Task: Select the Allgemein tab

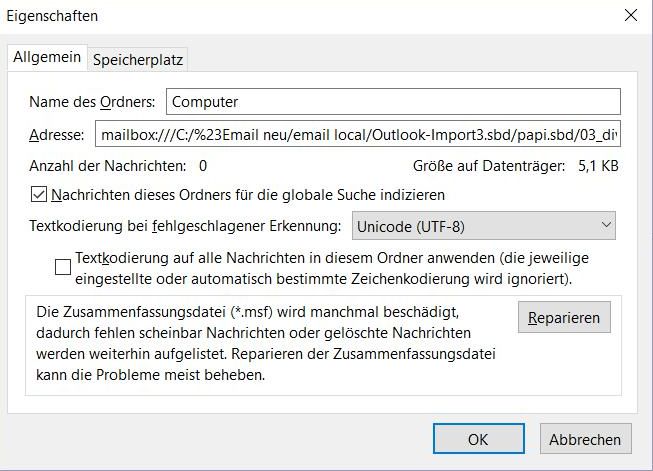Action: pos(47,57)
